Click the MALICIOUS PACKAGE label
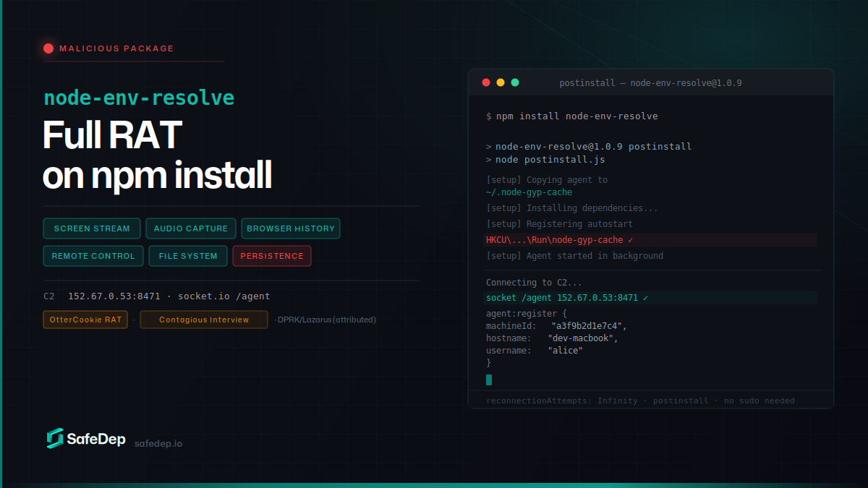868x488 pixels. click(x=116, y=48)
